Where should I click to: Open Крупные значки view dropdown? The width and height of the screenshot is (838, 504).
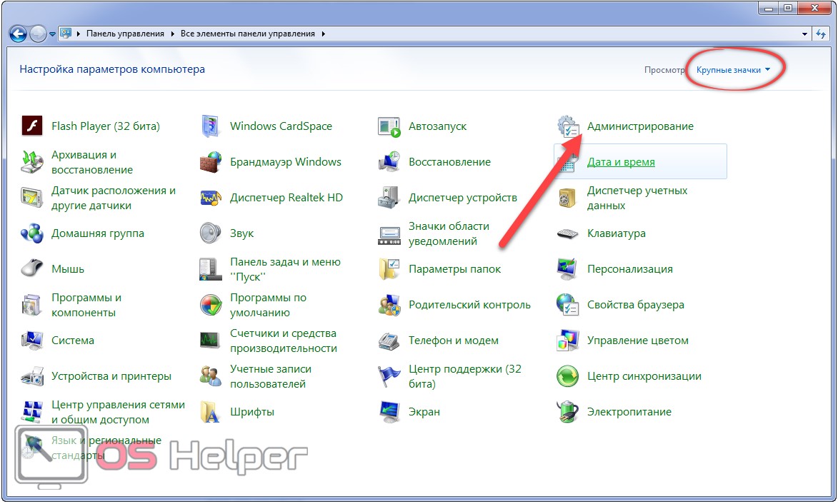[733, 70]
